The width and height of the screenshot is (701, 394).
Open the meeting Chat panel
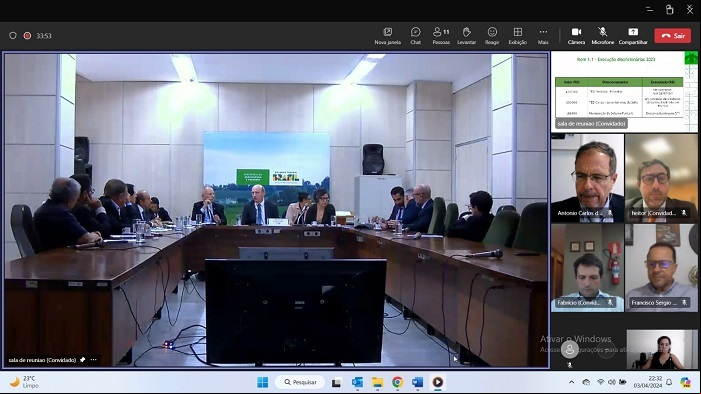click(x=416, y=36)
